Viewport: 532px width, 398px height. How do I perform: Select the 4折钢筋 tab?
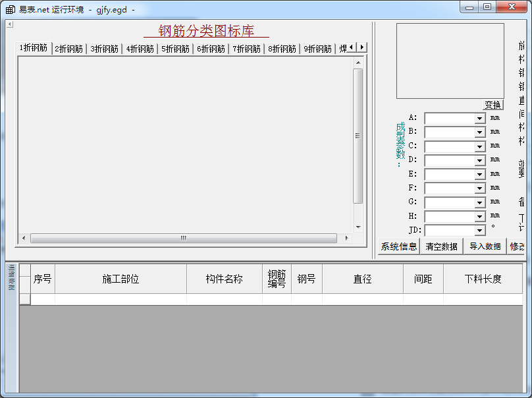pyautogui.click(x=140, y=49)
